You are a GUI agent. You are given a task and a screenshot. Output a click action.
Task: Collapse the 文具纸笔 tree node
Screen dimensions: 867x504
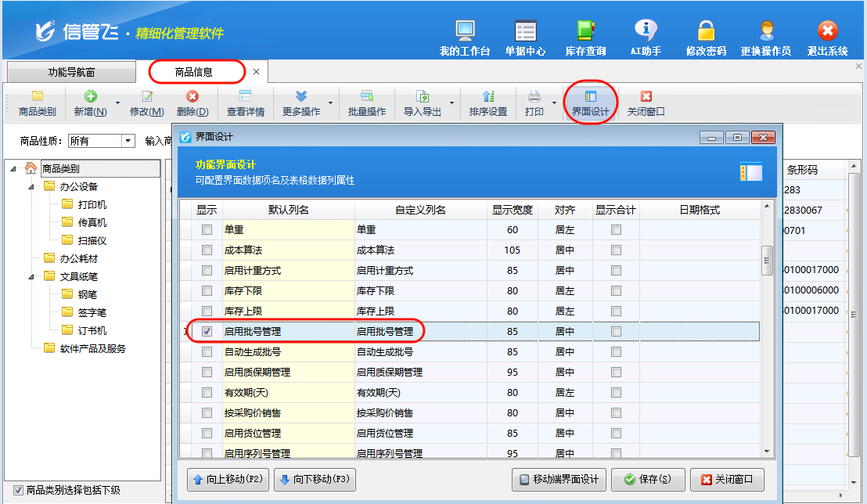click(x=31, y=277)
